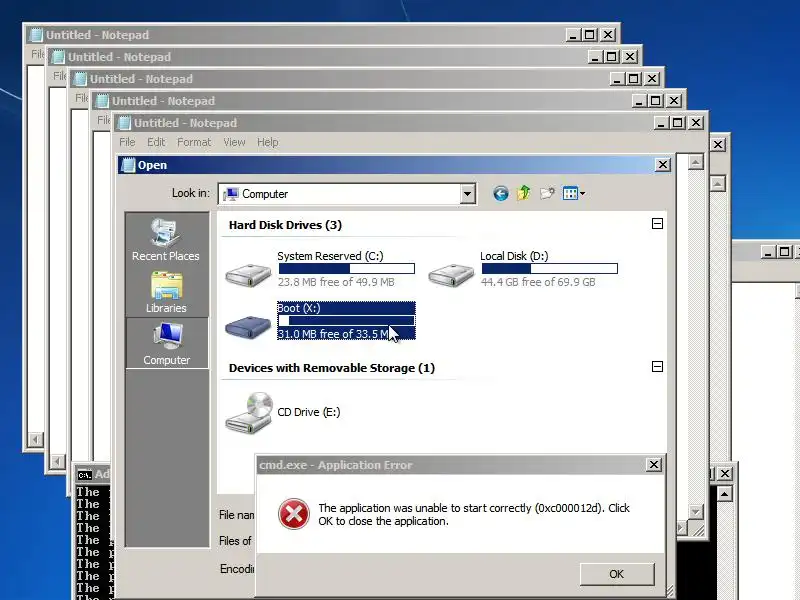Viewport: 800px width, 600px height.
Task: Click scroll up arrow in Command Prompt window
Action: [x=724, y=494]
